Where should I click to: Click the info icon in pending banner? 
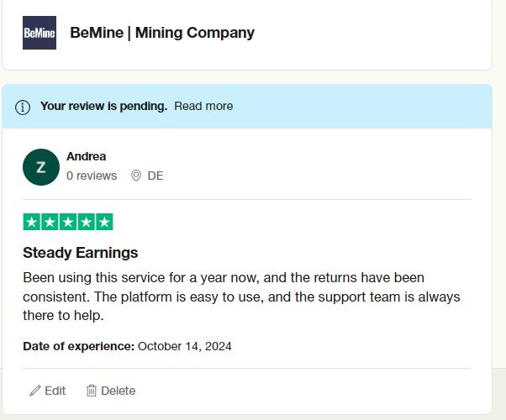coord(23,107)
